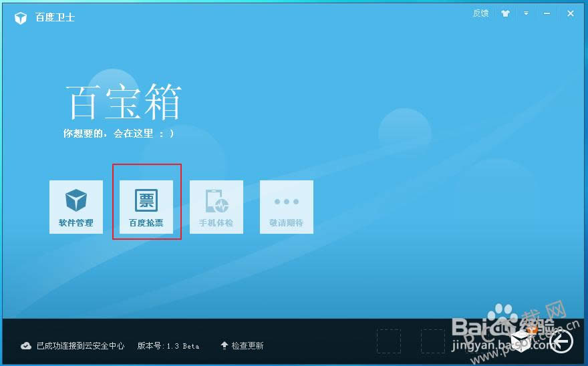This screenshot has height=366, width=588.
Task: Open the 手机体检 phone checkup tile
Action: (216, 206)
